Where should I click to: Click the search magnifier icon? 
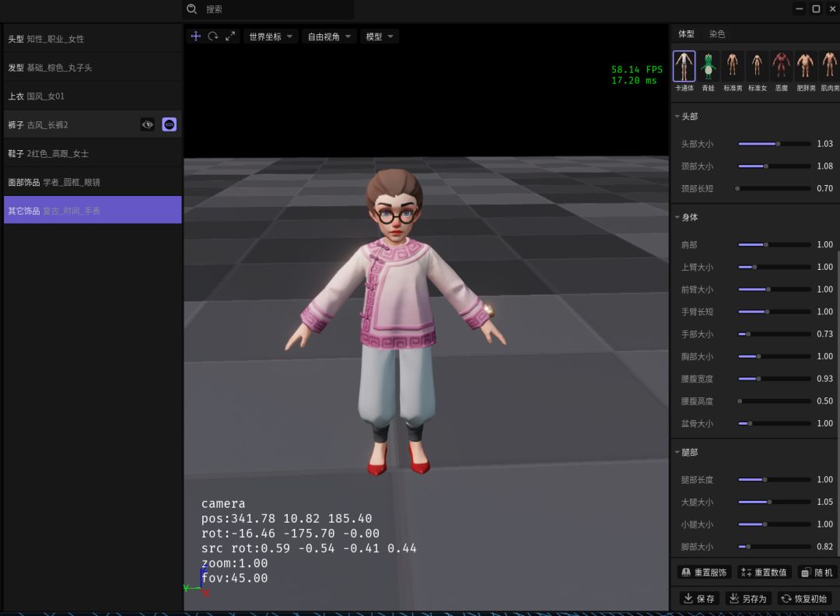click(x=192, y=9)
